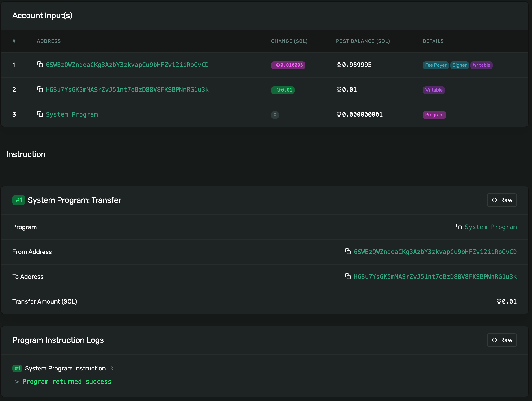Show raw view of Transfer instruction

pyautogui.click(x=502, y=200)
